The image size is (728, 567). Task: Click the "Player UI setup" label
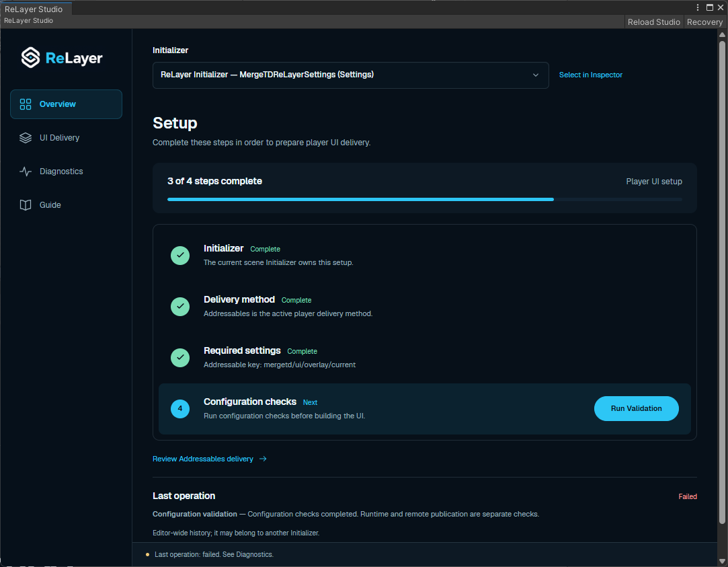click(x=653, y=182)
